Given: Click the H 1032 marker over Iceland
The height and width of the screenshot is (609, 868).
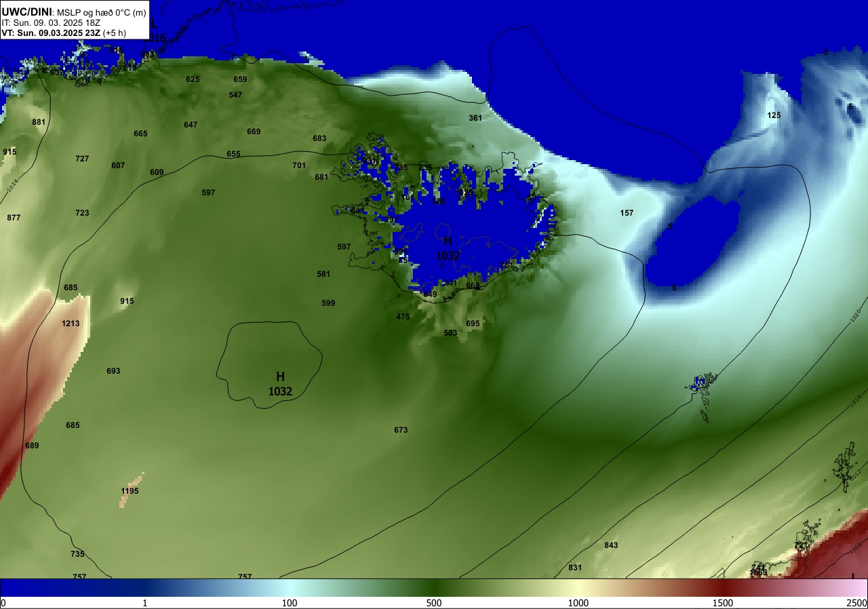Looking at the screenshot, I should 448,248.
